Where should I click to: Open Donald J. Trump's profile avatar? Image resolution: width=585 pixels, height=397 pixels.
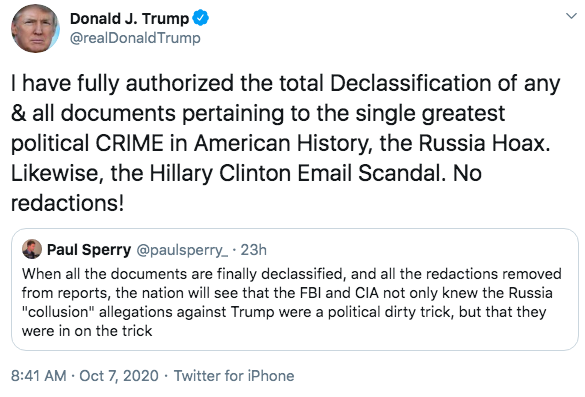(x=35, y=29)
